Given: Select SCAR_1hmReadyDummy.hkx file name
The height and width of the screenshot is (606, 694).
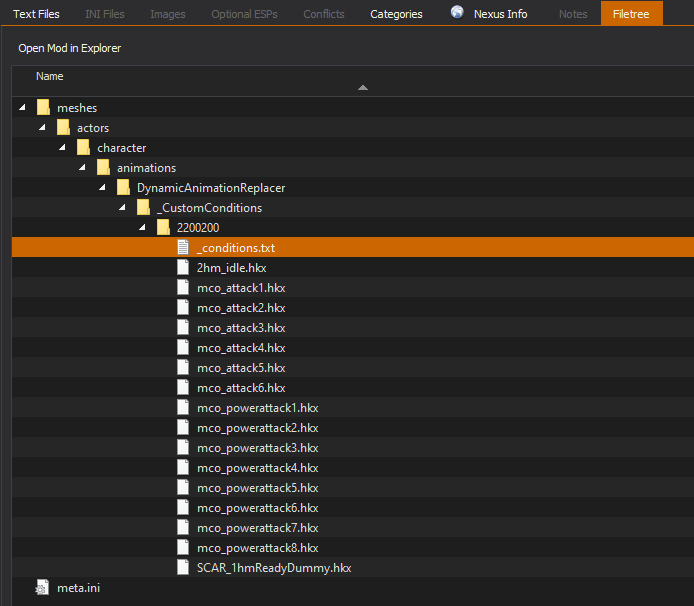Looking at the screenshot, I should [274, 568].
